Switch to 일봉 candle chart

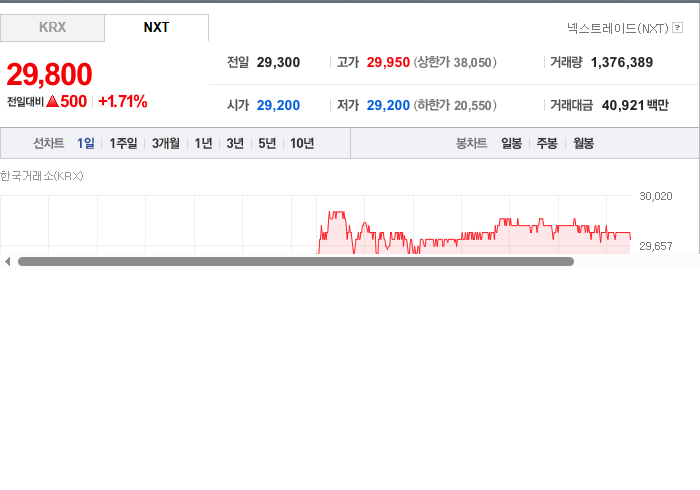click(x=511, y=143)
